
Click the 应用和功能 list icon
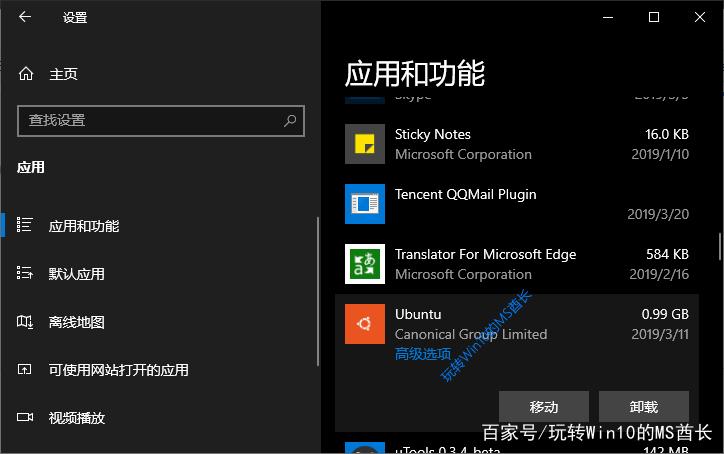coord(24,225)
